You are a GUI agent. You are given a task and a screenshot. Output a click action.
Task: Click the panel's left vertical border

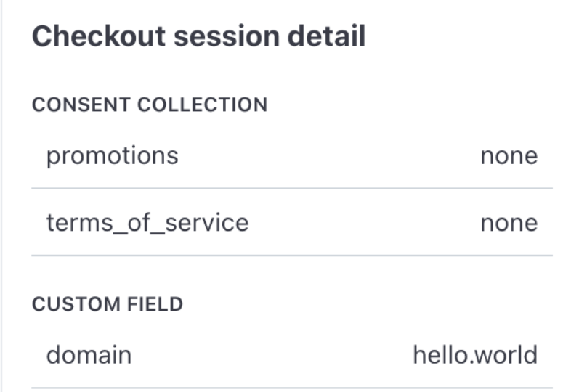click(x=1, y=196)
